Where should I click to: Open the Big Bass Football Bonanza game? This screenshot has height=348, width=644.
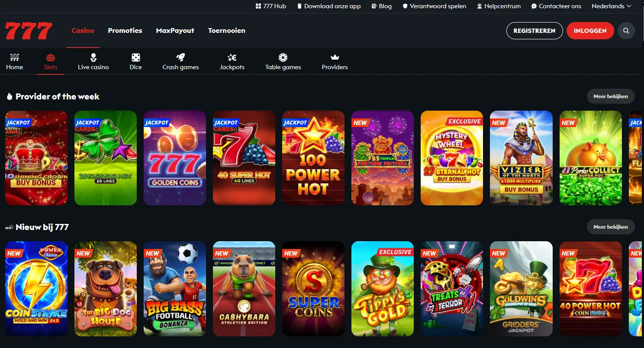point(175,289)
